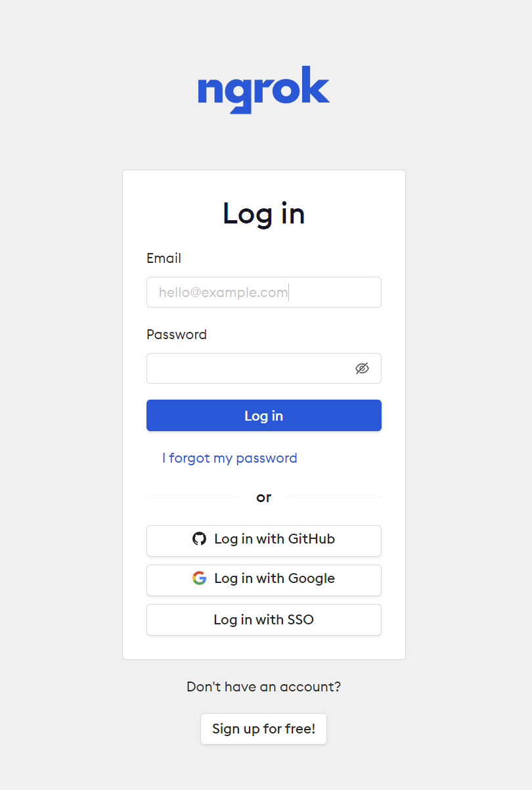Click the Log in heading text

coord(263,214)
